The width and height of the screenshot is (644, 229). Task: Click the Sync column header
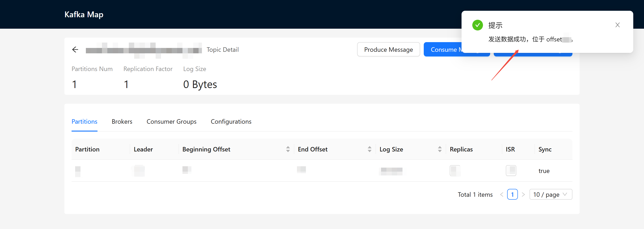[x=545, y=149]
